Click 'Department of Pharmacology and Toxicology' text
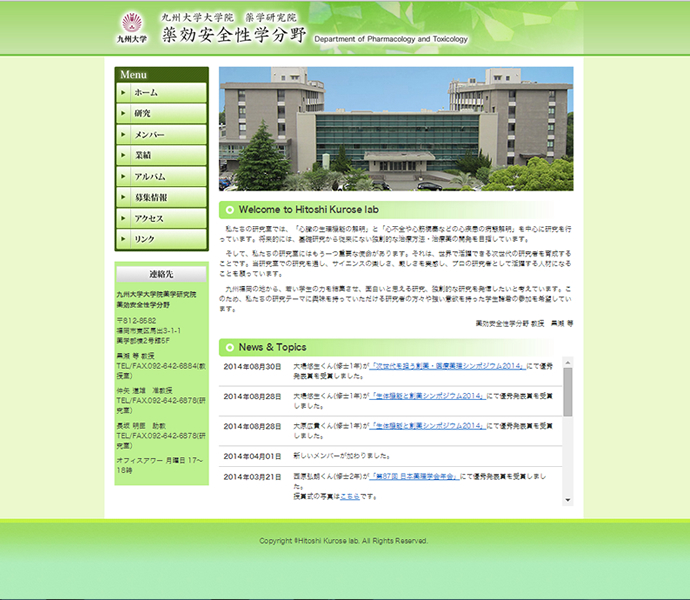Viewport: 690px width, 600px height. click(391, 39)
